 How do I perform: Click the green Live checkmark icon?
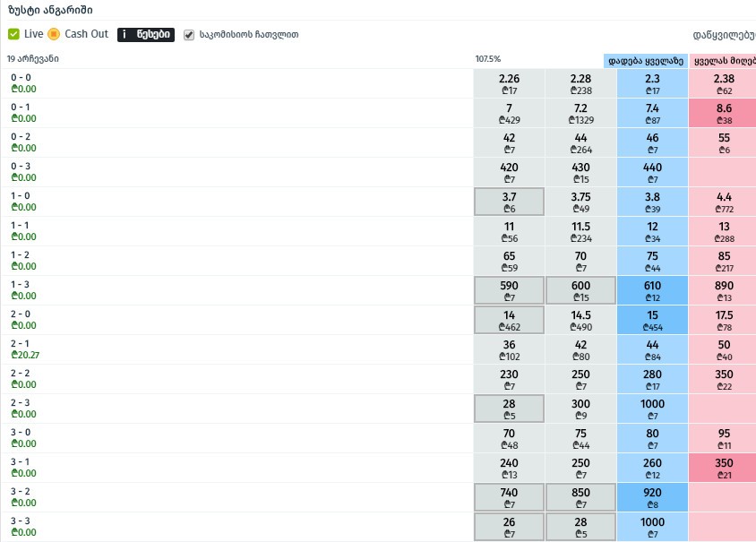tap(13, 34)
